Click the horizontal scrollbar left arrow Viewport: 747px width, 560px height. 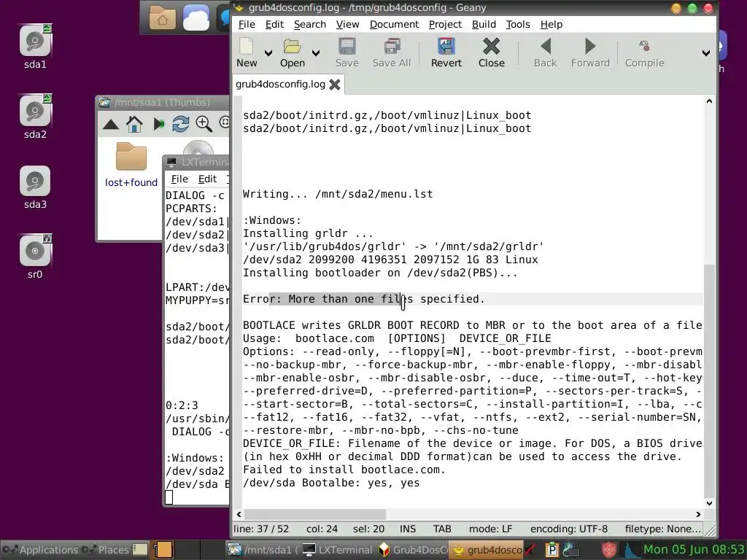point(239,514)
